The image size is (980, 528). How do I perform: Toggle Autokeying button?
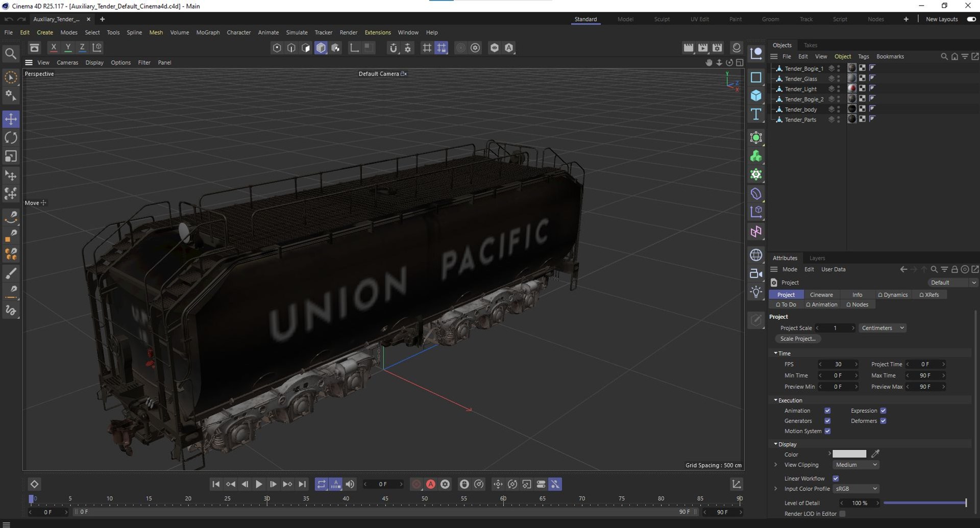(x=431, y=484)
